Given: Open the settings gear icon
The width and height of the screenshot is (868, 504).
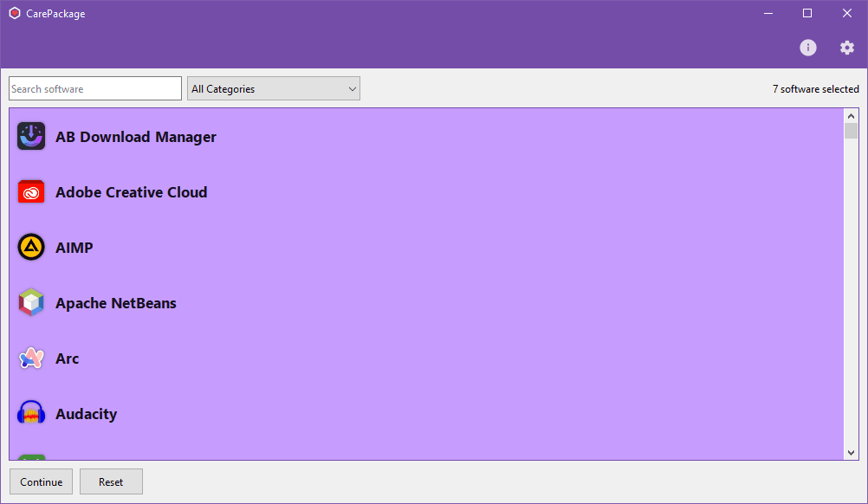Looking at the screenshot, I should 847,48.
